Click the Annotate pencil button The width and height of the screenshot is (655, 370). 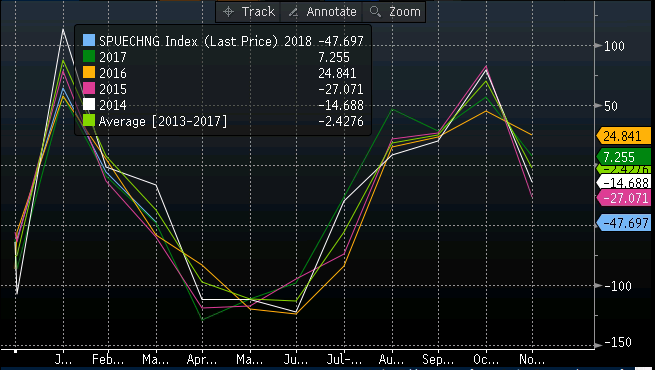click(x=322, y=12)
